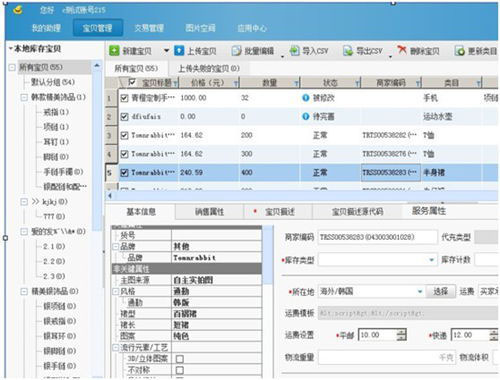This screenshot has width=500, height=380.
Task: Select 2.2 (0) in the tree
Action: click(x=54, y=261)
